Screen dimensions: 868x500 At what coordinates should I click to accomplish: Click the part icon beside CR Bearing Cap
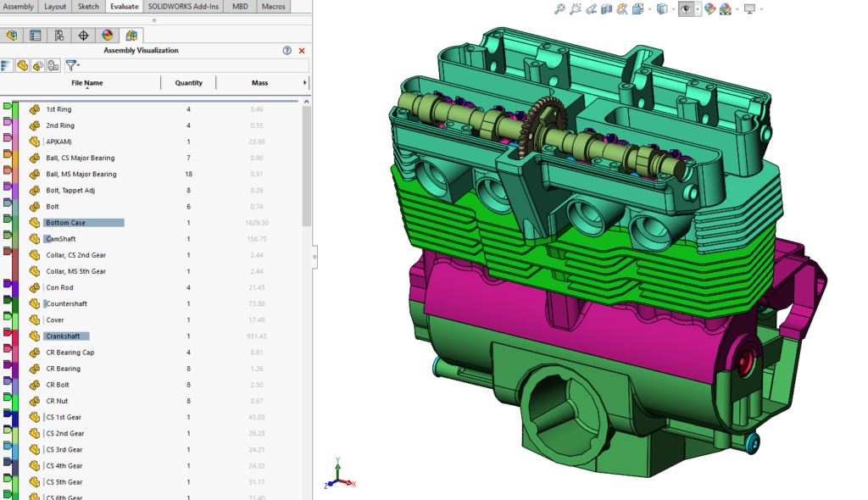(x=34, y=353)
